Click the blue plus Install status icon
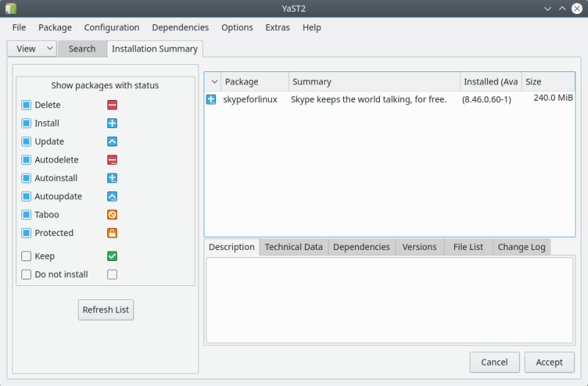Viewport: 588px width, 386px height. [x=112, y=123]
